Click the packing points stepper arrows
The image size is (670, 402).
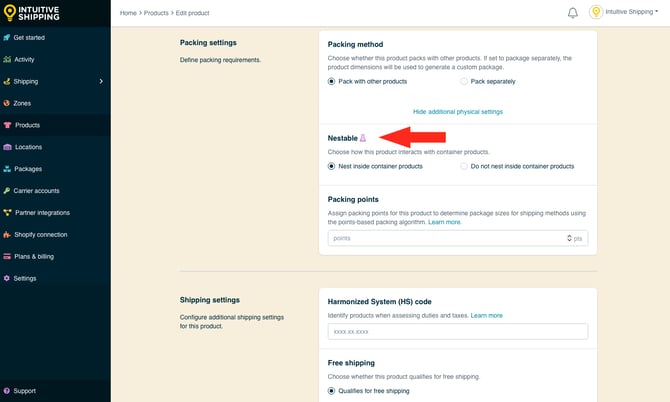(x=569, y=238)
